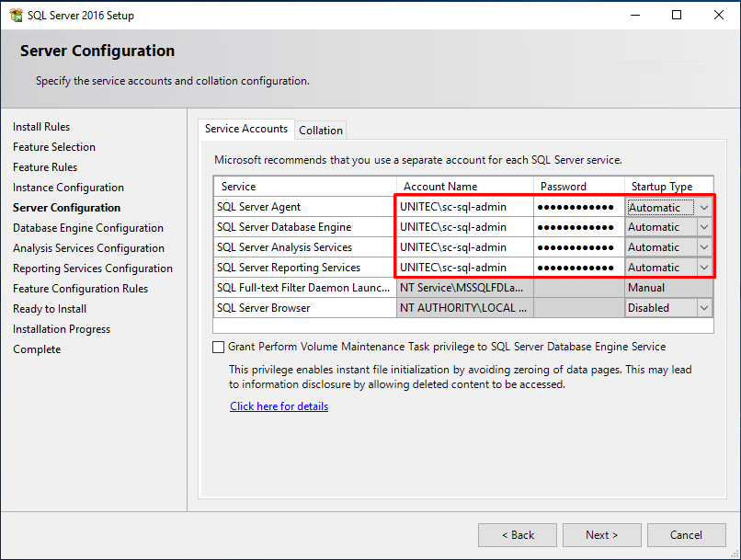Click Analysis Services Configuration step
This screenshot has width=741, height=560.
tap(88, 248)
